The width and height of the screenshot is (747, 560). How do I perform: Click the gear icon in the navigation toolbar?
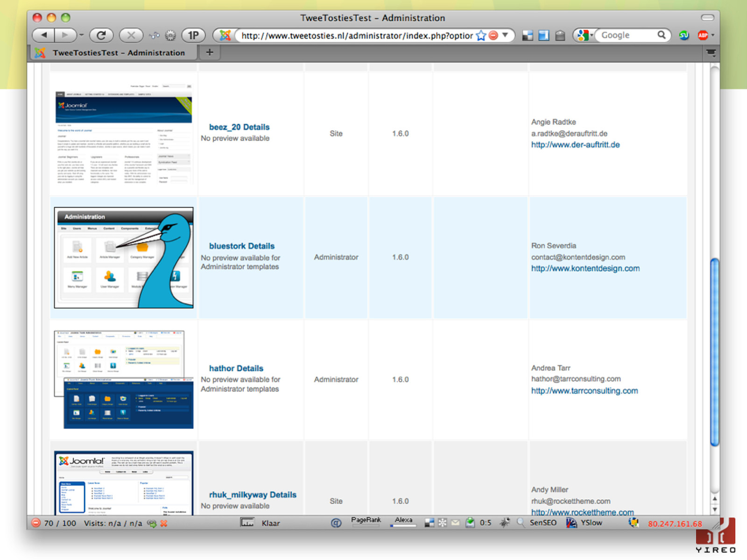click(x=170, y=35)
